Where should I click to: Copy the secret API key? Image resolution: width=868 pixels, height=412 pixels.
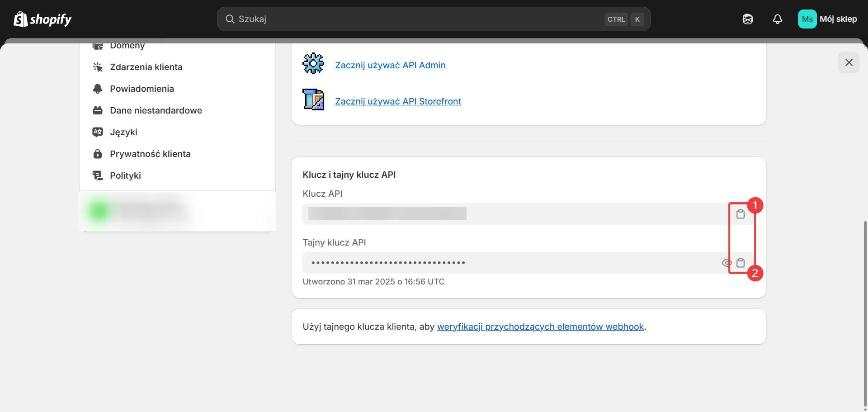click(740, 263)
